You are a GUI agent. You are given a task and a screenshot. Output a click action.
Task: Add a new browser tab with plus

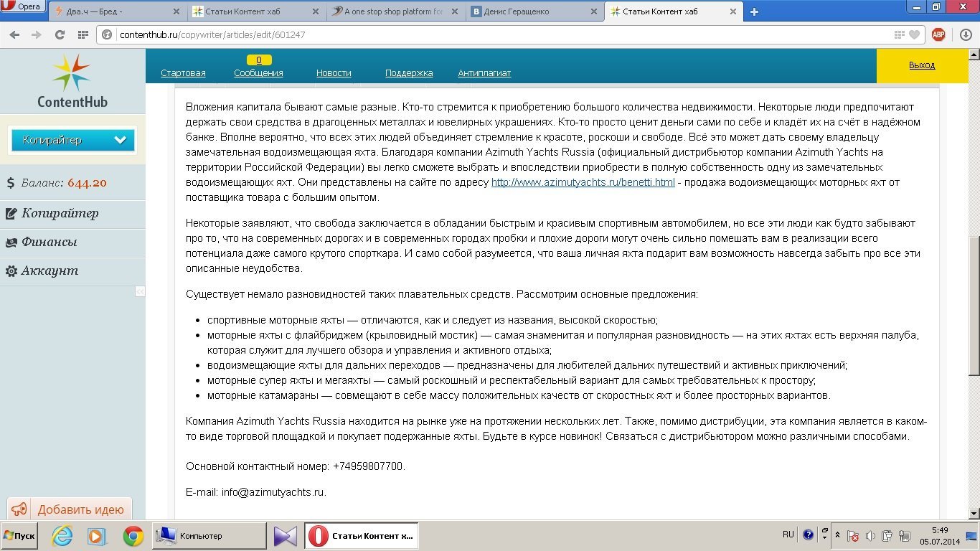pos(754,11)
